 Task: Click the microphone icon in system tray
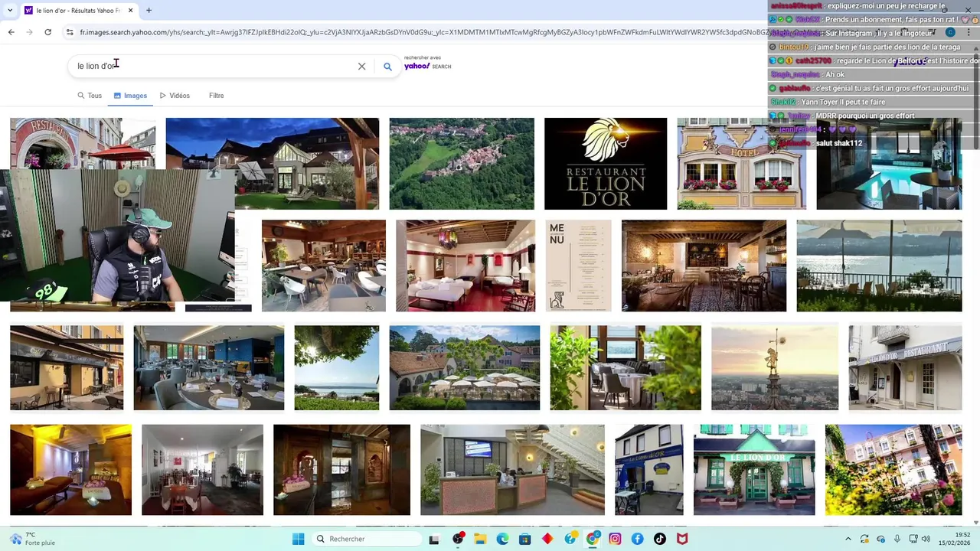(897, 539)
